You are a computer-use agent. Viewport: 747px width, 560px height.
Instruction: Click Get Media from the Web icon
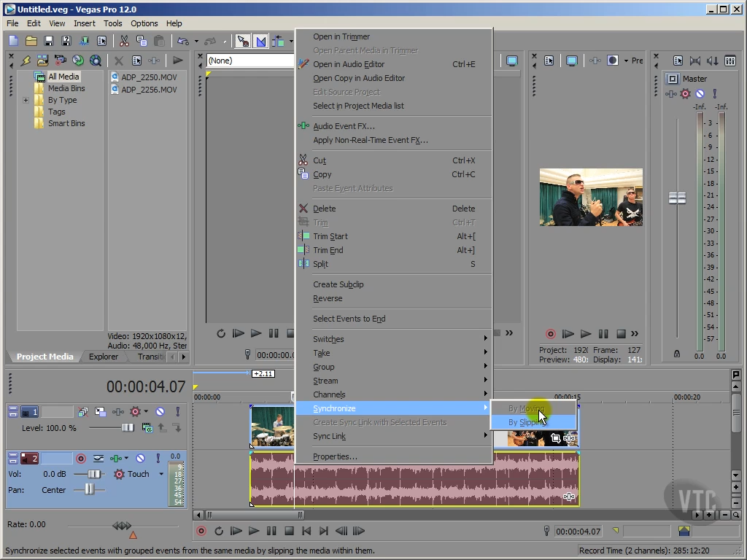coord(96,61)
